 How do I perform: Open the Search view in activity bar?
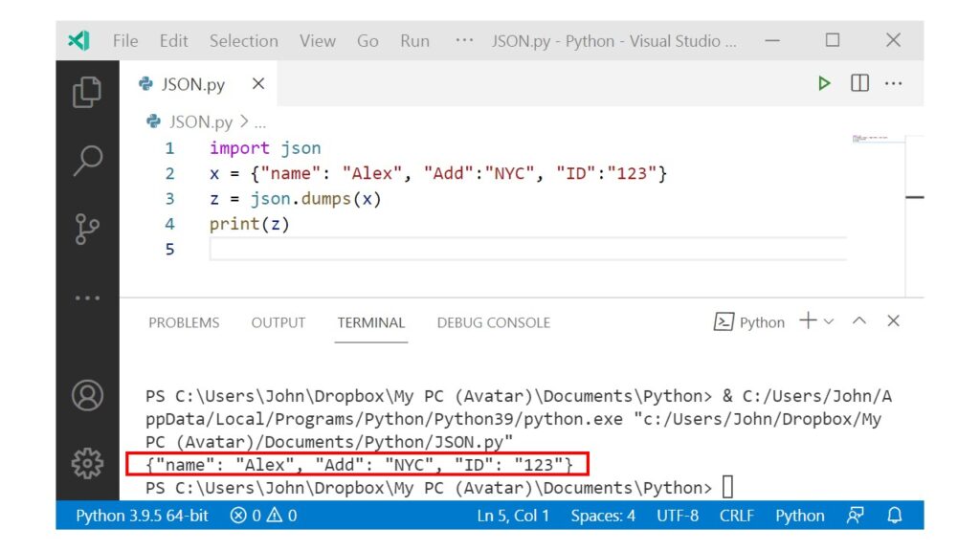(x=87, y=161)
